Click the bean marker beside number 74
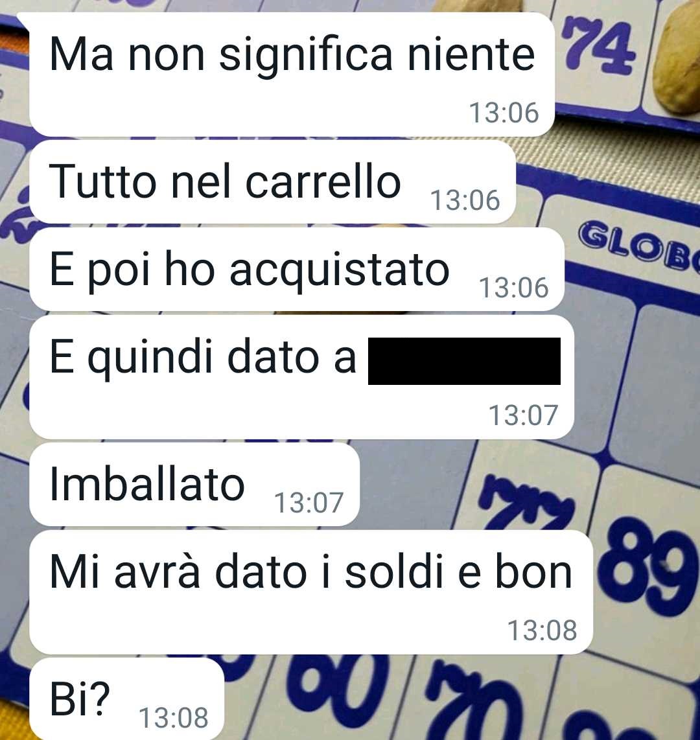The height and width of the screenshot is (740, 700). (677, 59)
